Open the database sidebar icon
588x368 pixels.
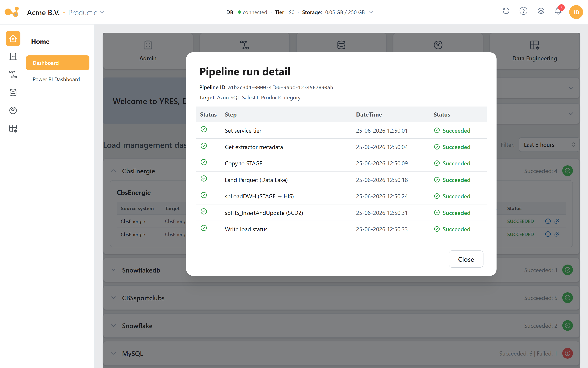pyautogui.click(x=13, y=92)
